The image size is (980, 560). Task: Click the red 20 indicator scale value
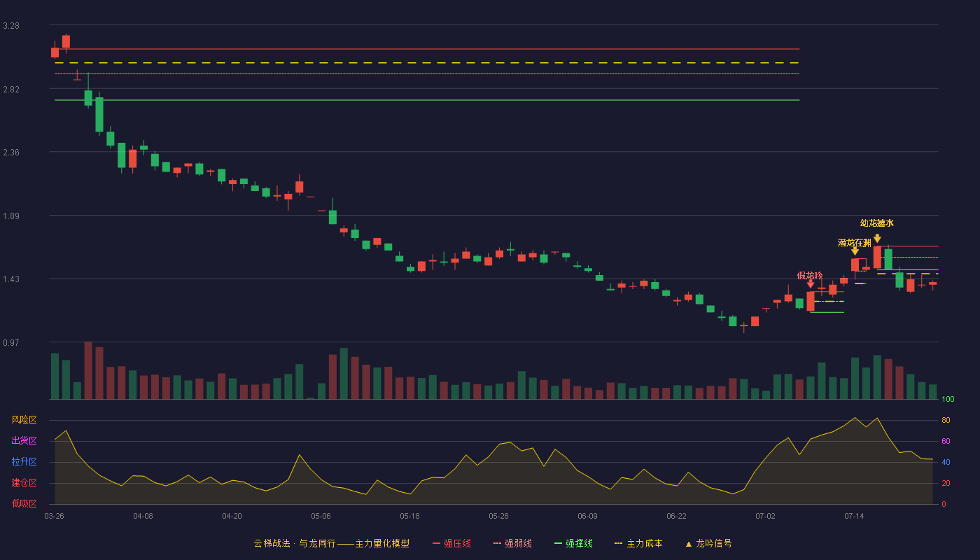pos(946,483)
